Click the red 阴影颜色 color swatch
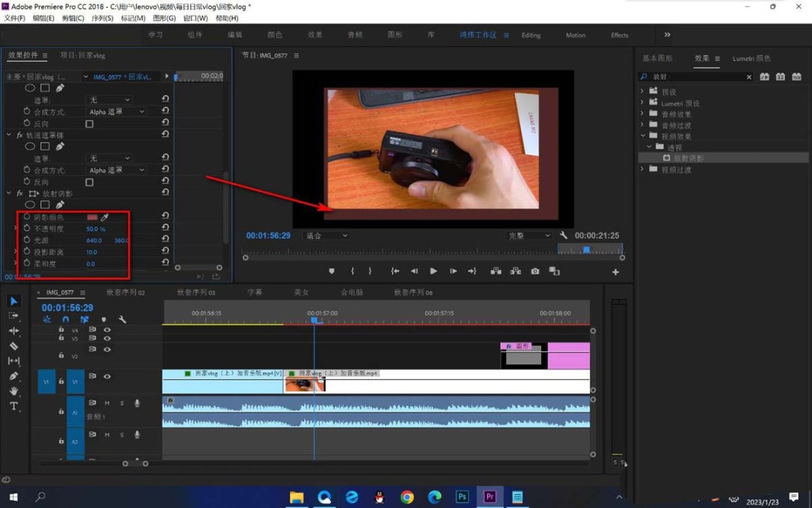 (x=92, y=217)
